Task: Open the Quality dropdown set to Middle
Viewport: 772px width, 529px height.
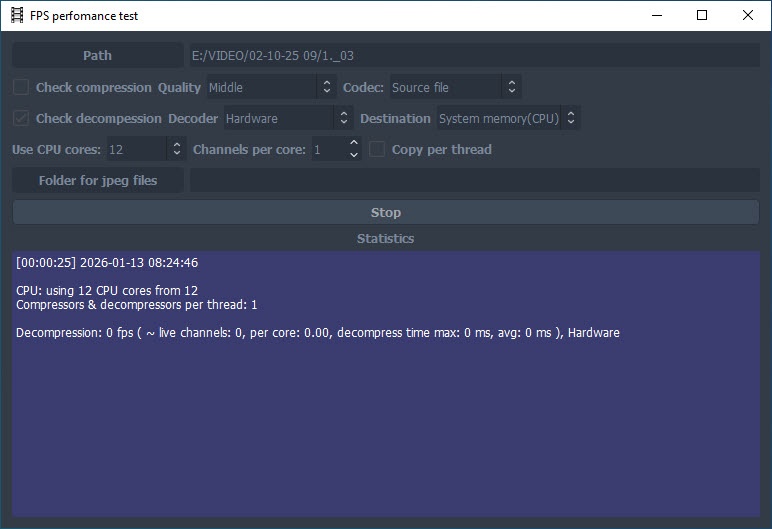Action: pos(271,87)
